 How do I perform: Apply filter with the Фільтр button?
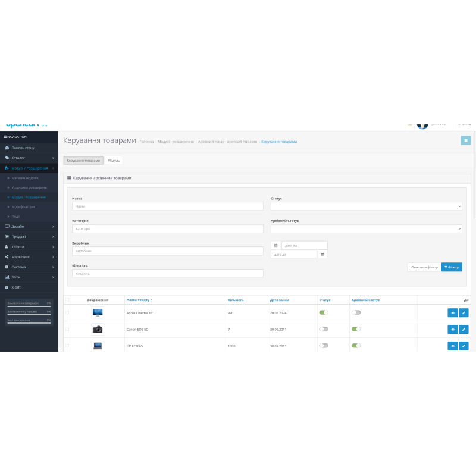(x=452, y=267)
